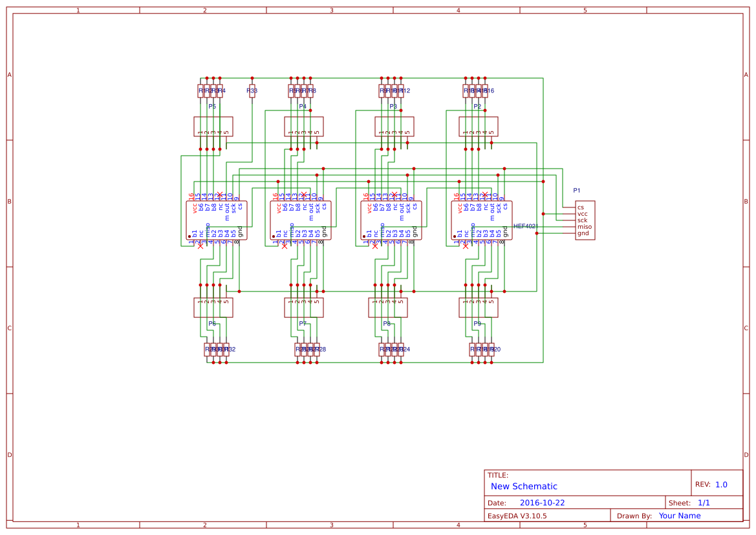Click the P9 header connector box

pos(479,308)
